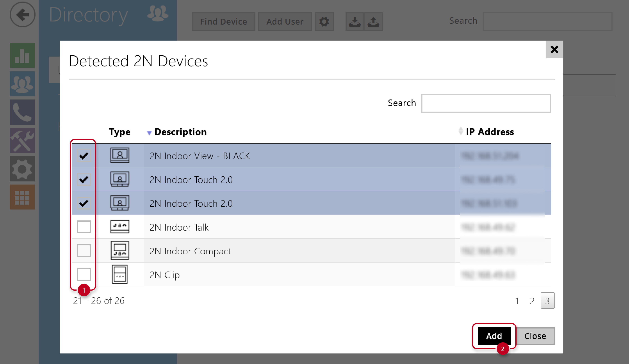Click the Add User button

(x=285, y=21)
